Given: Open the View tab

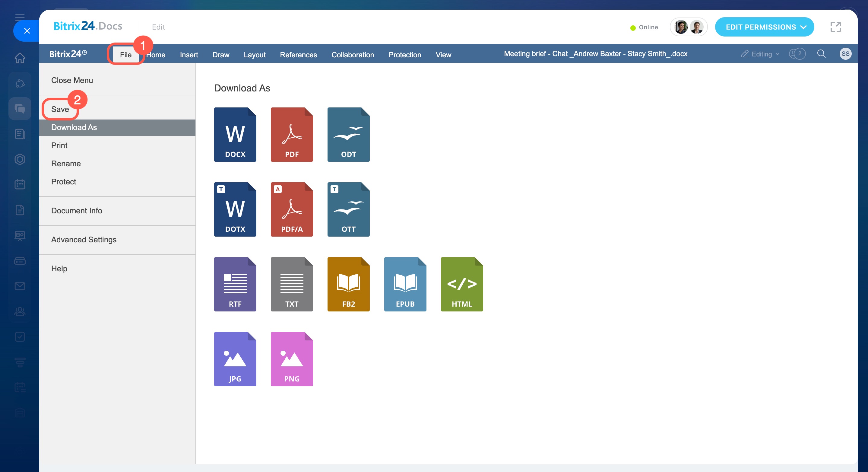Looking at the screenshot, I should 443,55.
